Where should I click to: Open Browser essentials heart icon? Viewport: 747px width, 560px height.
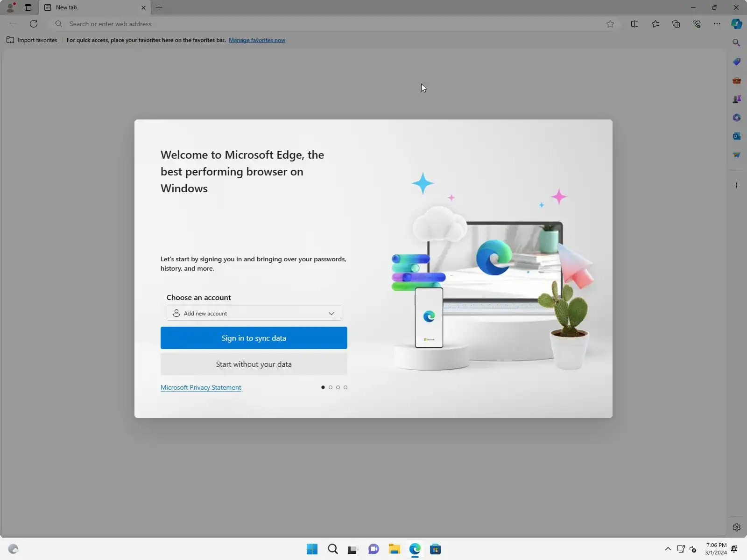pyautogui.click(x=697, y=24)
